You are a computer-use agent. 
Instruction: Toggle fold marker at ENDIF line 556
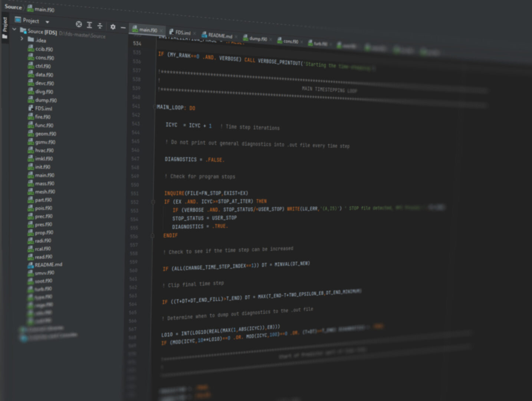tap(152, 236)
